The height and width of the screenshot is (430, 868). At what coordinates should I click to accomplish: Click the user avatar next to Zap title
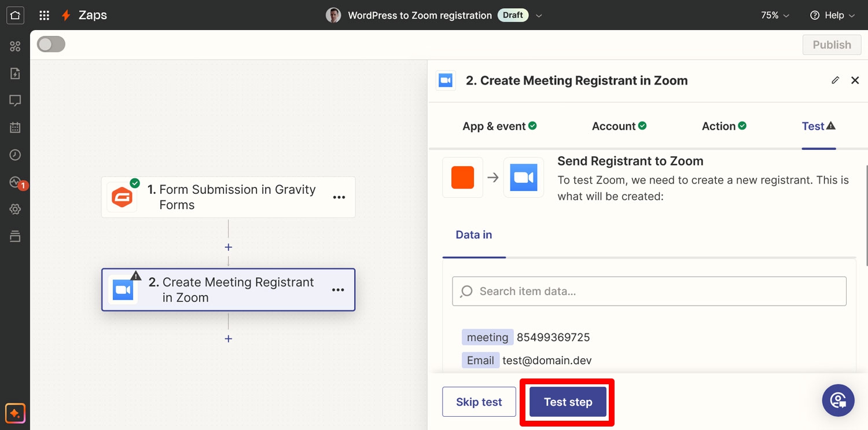click(333, 16)
